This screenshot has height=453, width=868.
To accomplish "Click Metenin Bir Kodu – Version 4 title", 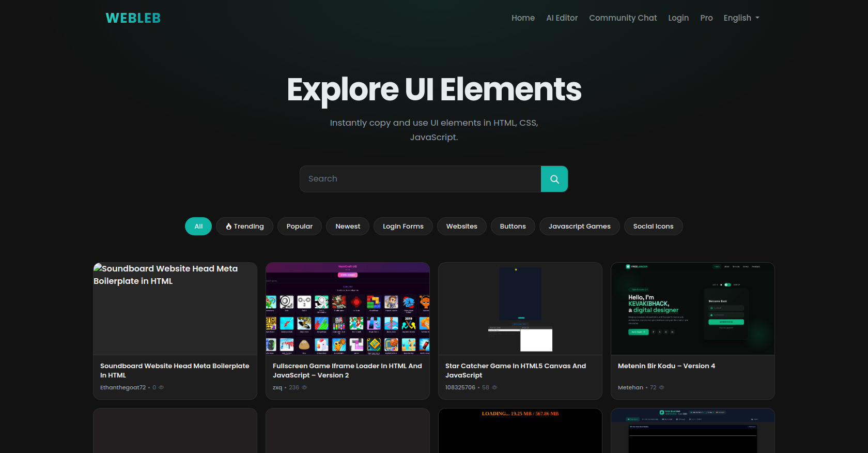I will [x=667, y=366].
